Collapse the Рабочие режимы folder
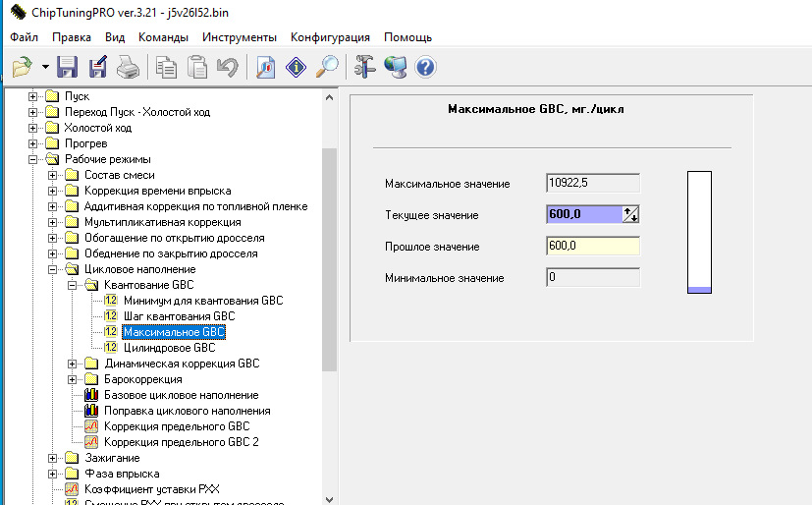 (32, 159)
